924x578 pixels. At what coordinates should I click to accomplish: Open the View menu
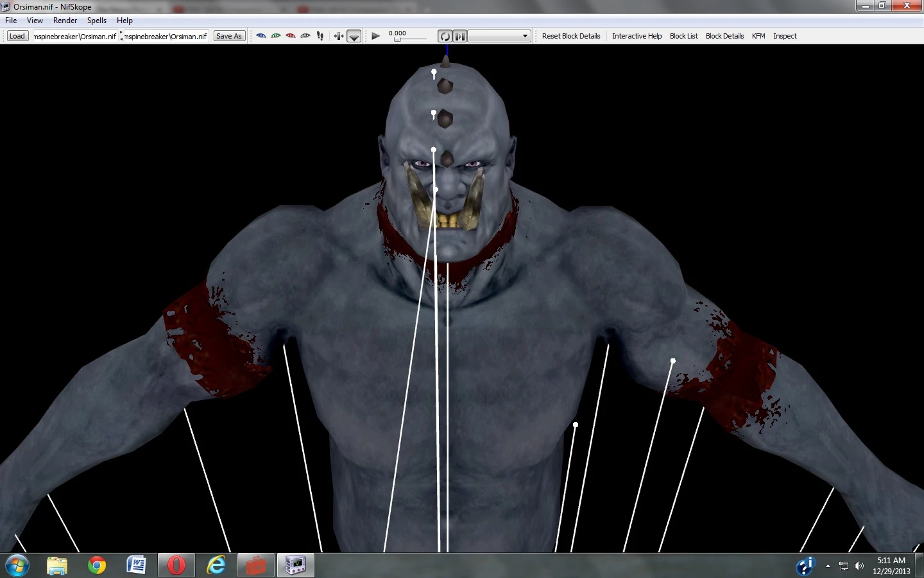pos(35,21)
